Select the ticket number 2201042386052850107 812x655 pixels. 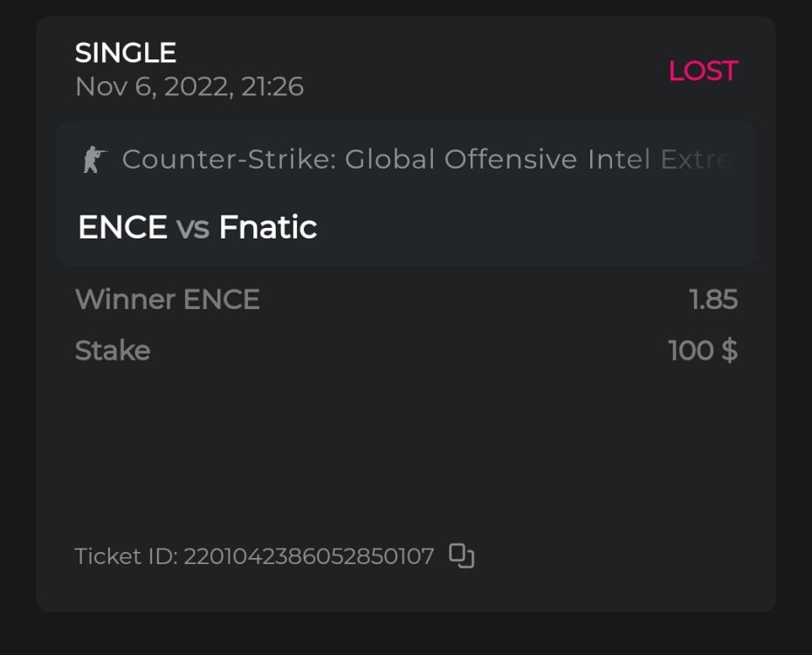pos(308,556)
